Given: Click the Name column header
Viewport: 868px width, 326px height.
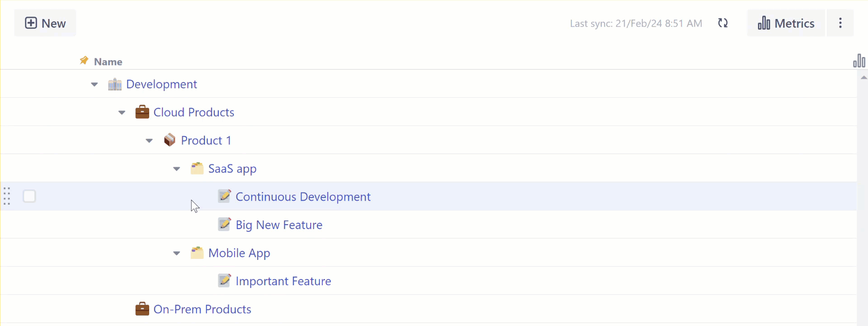Looking at the screenshot, I should point(108,62).
